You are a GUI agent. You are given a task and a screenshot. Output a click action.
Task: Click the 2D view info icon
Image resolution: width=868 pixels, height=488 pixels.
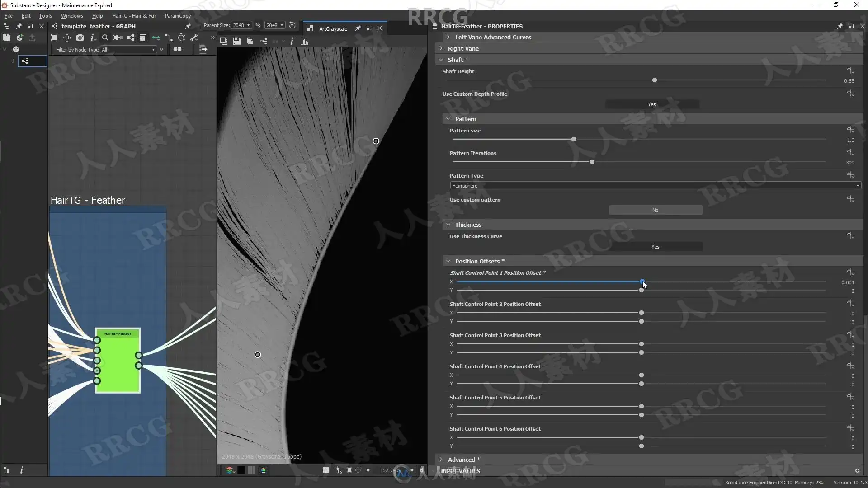point(292,41)
